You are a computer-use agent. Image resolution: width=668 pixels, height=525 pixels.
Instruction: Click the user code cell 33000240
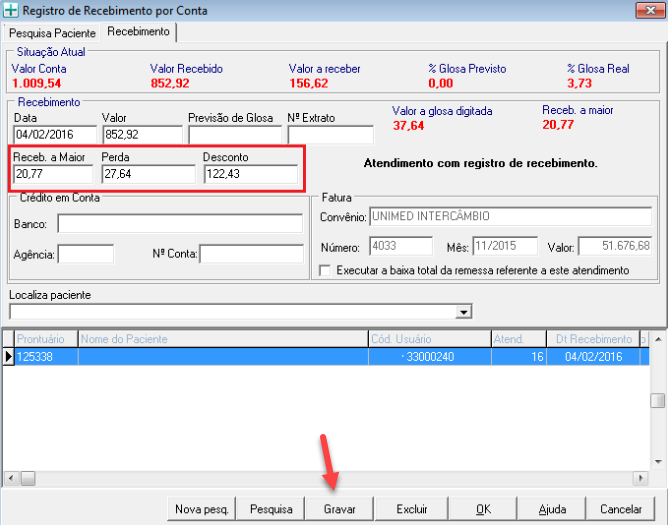[x=429, y=357]
